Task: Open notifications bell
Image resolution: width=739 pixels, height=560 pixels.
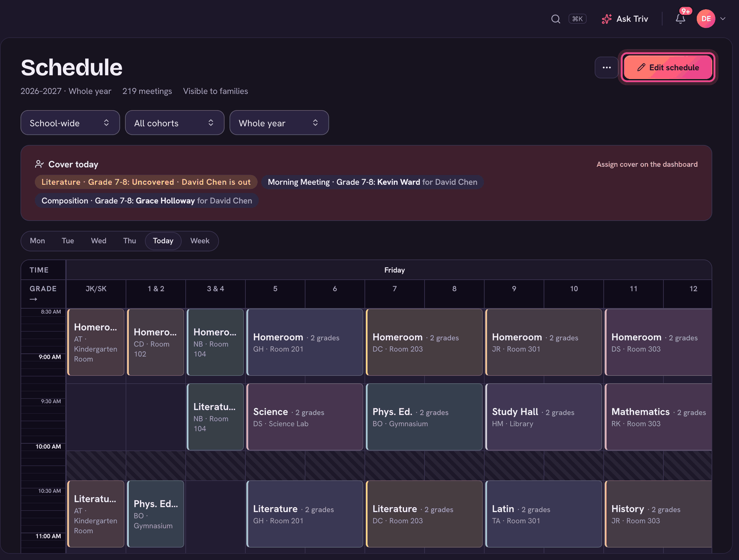Action: click(x=680, y=19)
